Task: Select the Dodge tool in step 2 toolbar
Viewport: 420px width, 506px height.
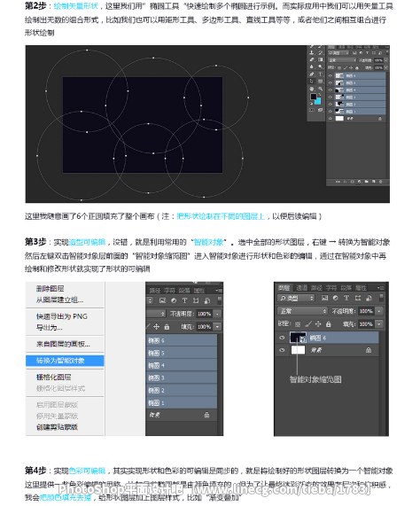Action: pyautogui.click(x=321, y=66)
